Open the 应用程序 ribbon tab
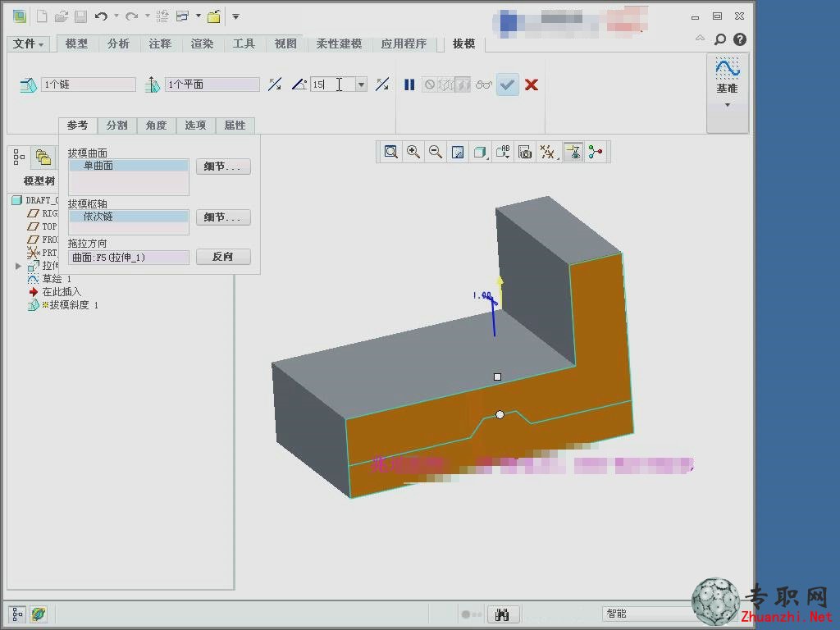This screenshot has width=840, height=630. [404, 43]
